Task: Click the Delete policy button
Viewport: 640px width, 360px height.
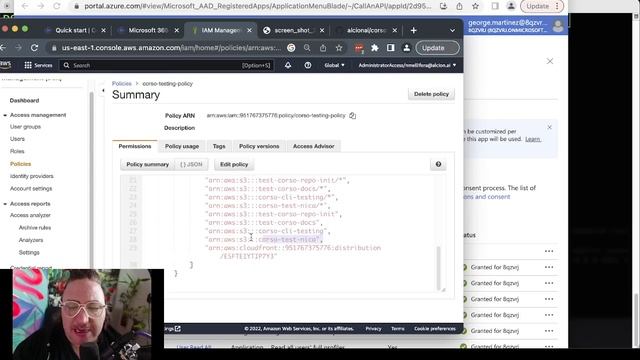Action: [431, 94]
